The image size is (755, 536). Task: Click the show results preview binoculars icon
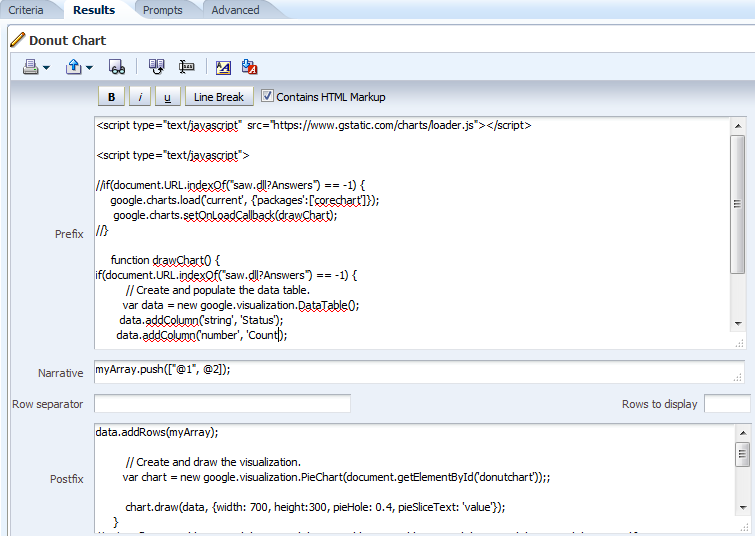pyautogui.click(x=117, y=67)
